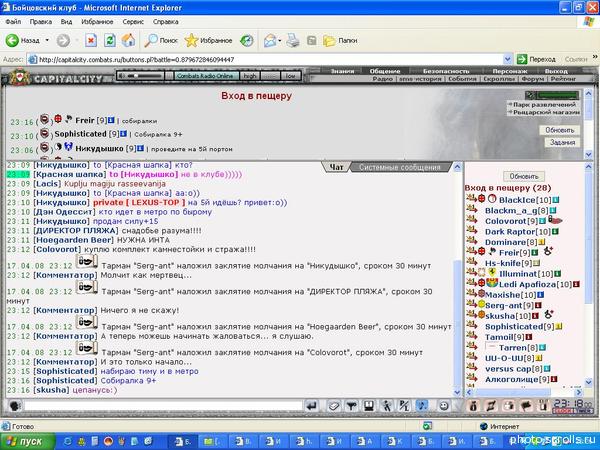Open the Folders (Папки) toolbar button
Image resolution: width=600 pixels, height=450 pixels.
click(340, 40)
